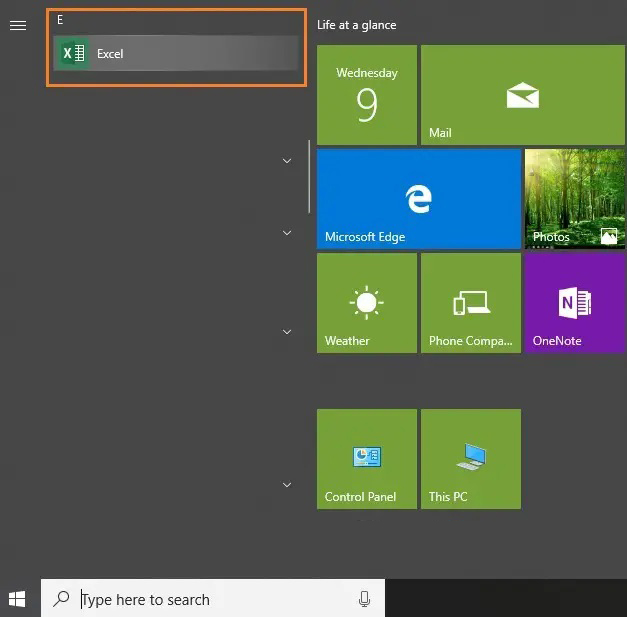This screenshot has width=627, height=617.
Task: Open the Phone Companion tile
Action: pyautogui.click(x=471, y=303)
